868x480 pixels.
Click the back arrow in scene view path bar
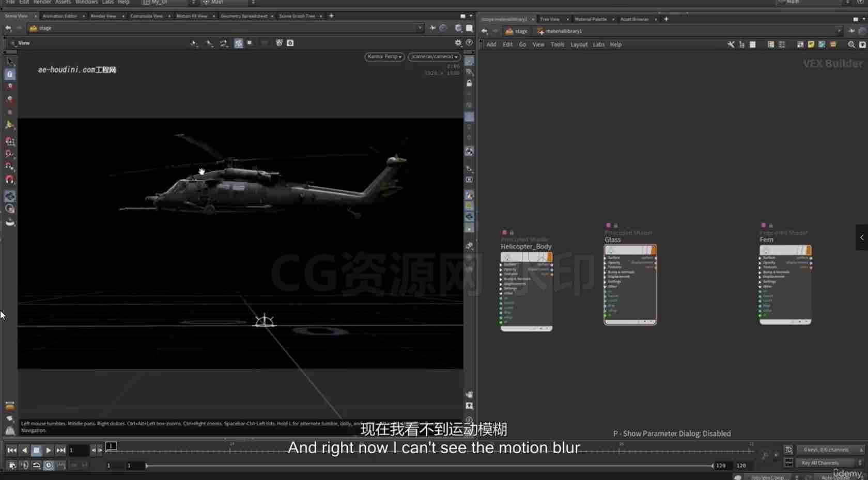[8, 28]
